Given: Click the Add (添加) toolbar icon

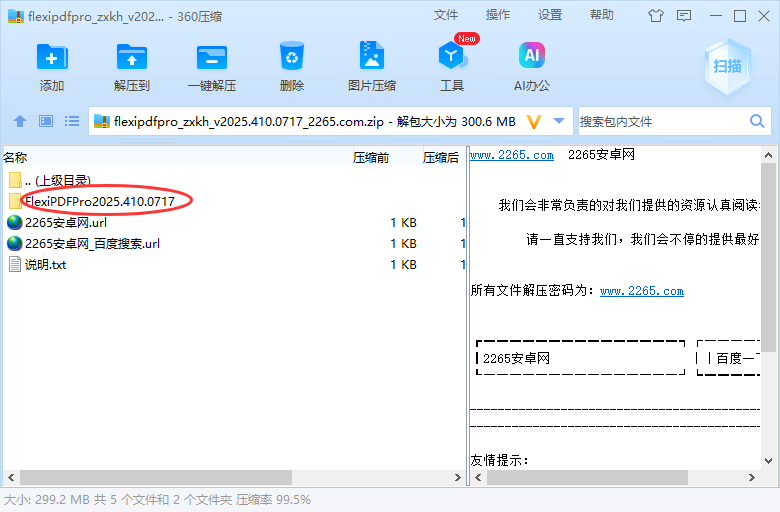Looking at the screenshot, I should 52,58.
